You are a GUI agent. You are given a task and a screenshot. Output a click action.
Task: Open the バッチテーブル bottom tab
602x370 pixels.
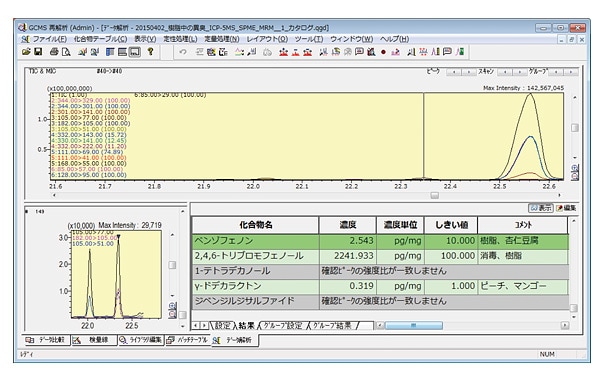pos(188,340)
